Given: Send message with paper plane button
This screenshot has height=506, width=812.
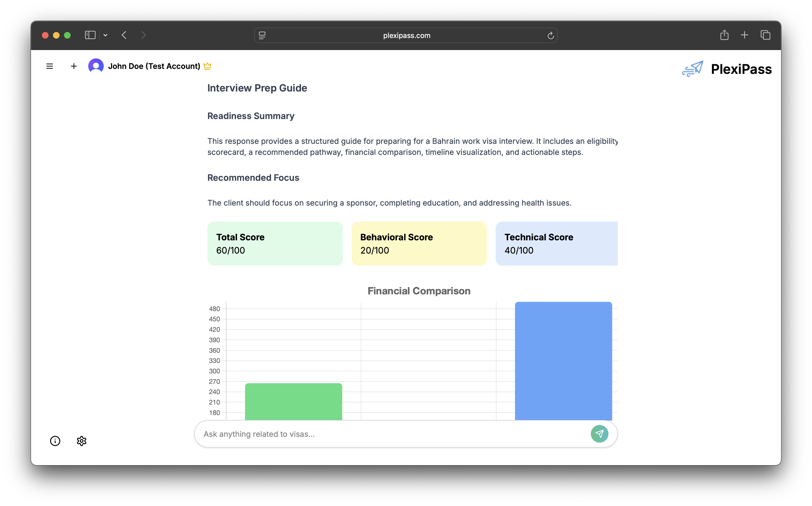Looking at the screenshot, I should pyautogui.click(x=599, y=434).
